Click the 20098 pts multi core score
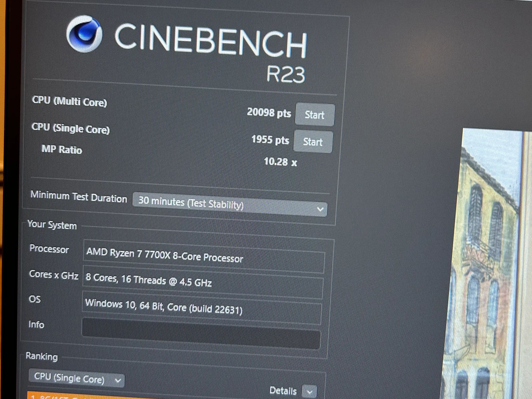Screen dimensions: 532x399 pos(269,113)
